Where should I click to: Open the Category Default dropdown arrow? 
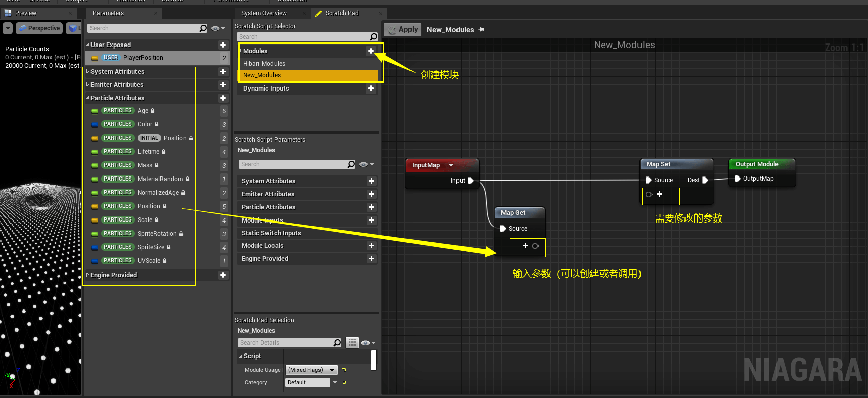(335, 382)
